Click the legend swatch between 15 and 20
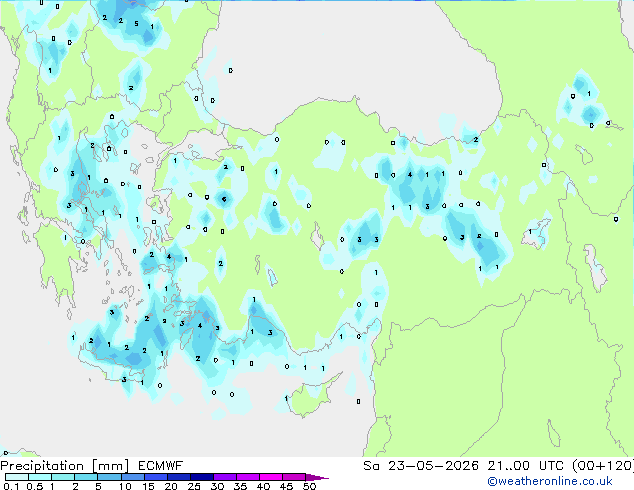 click(155, 477)
